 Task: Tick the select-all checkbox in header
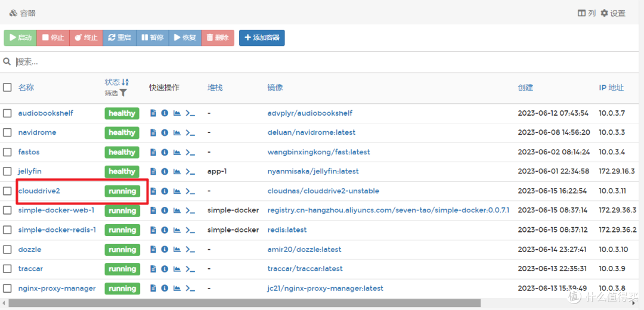tap(7, 88)
